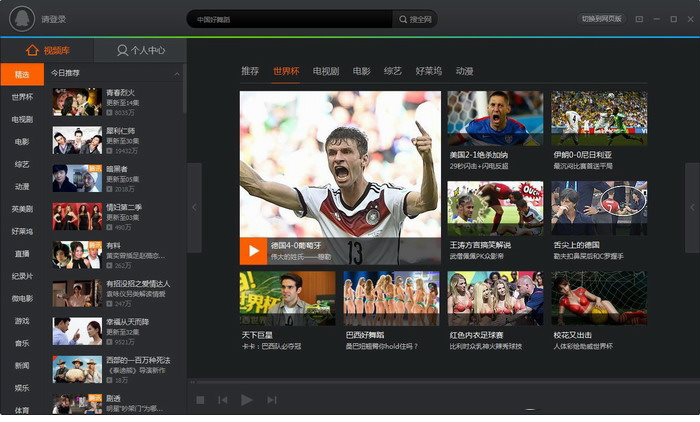
Task: Select 娱乐 in the left sidebar
Action: (x=22, y=388)
